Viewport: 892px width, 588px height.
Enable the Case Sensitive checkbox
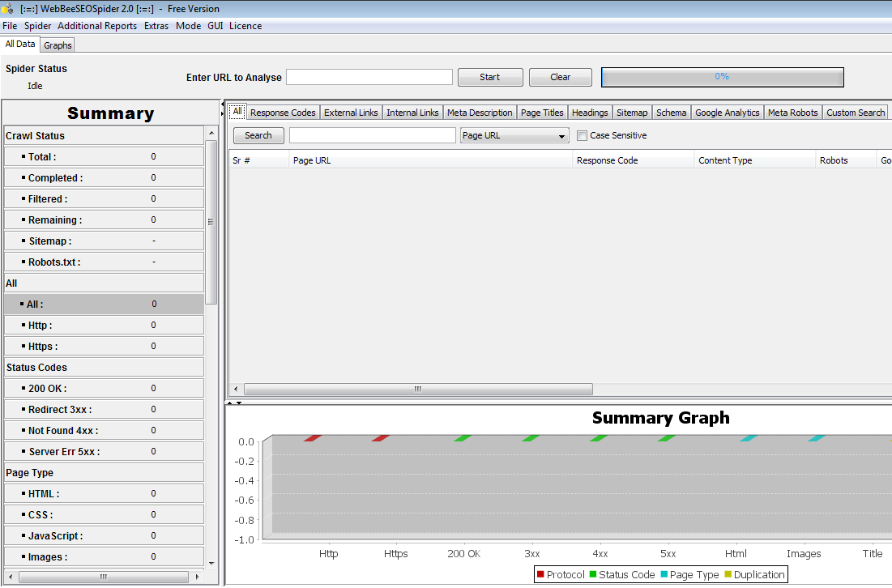[582, 135]
